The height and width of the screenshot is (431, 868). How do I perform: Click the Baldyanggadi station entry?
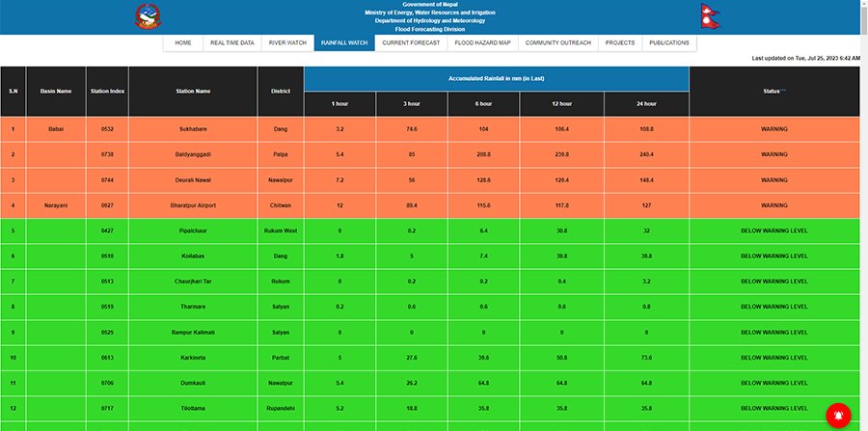tap(193, 154)
